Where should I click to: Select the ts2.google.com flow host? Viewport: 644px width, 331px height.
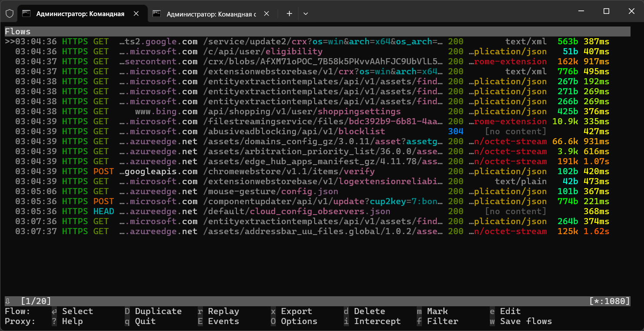click(x=159, y=42)
